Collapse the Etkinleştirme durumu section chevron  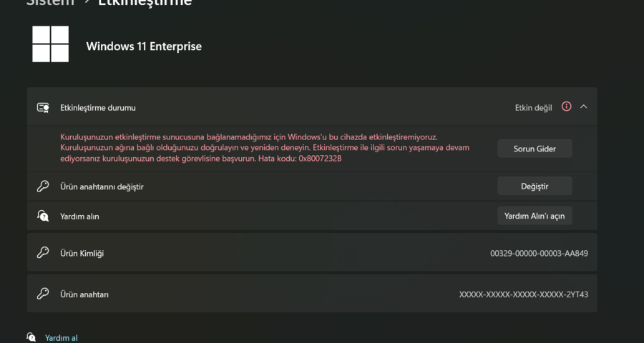click(584, 106)
